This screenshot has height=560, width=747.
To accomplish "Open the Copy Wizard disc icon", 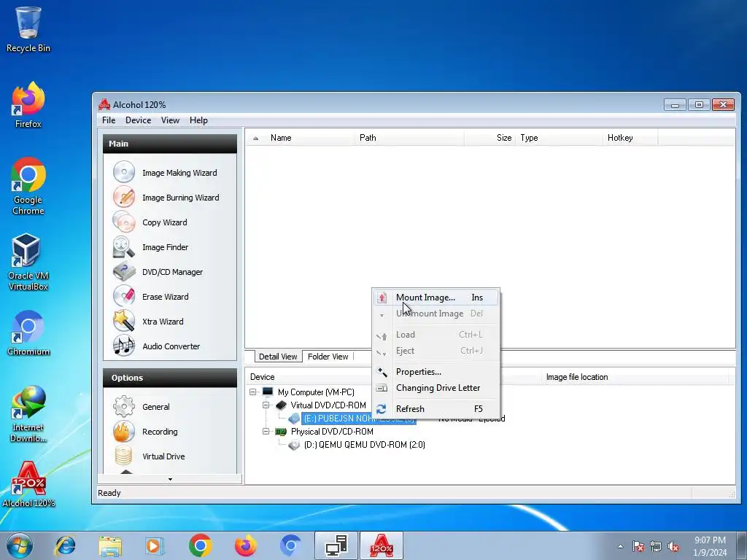I will (x=124, y=222).
